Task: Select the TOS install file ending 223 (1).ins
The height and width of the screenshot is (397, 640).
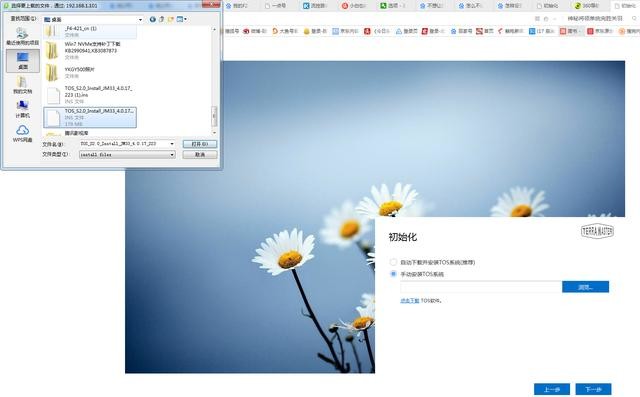Action: pos(90,95)
